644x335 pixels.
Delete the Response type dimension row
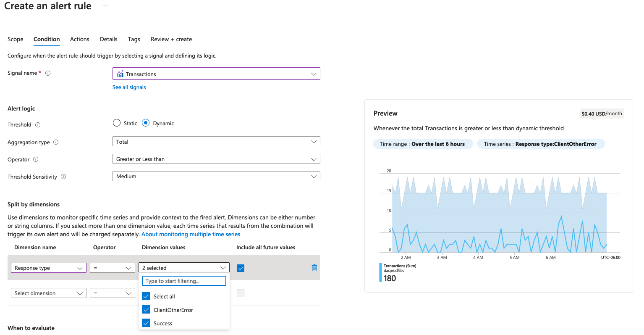tap(314, 268)
